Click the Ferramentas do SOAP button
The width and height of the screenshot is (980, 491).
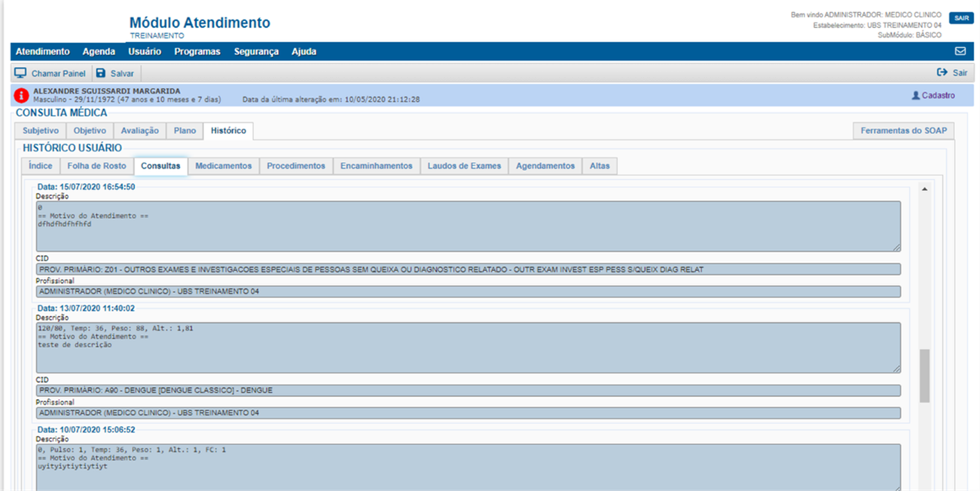903,130
